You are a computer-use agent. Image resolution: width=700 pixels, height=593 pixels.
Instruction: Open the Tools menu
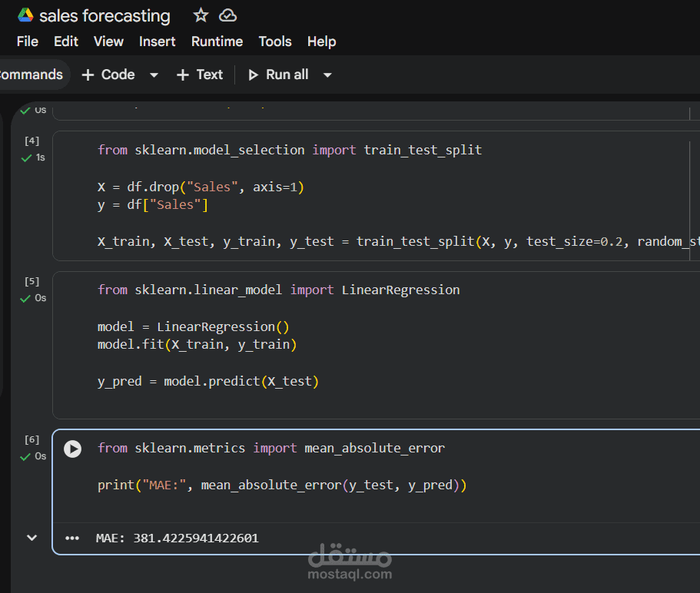pos(275,41)
